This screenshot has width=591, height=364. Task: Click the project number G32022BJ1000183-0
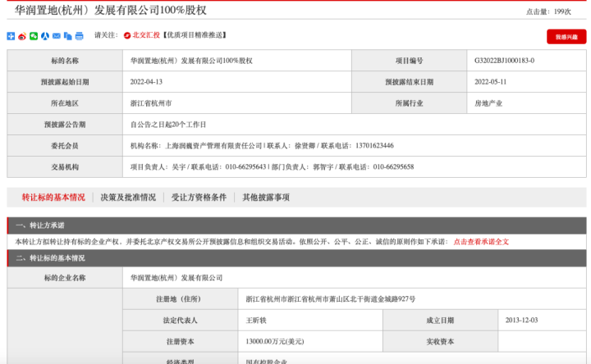click(x=504, y=61)
